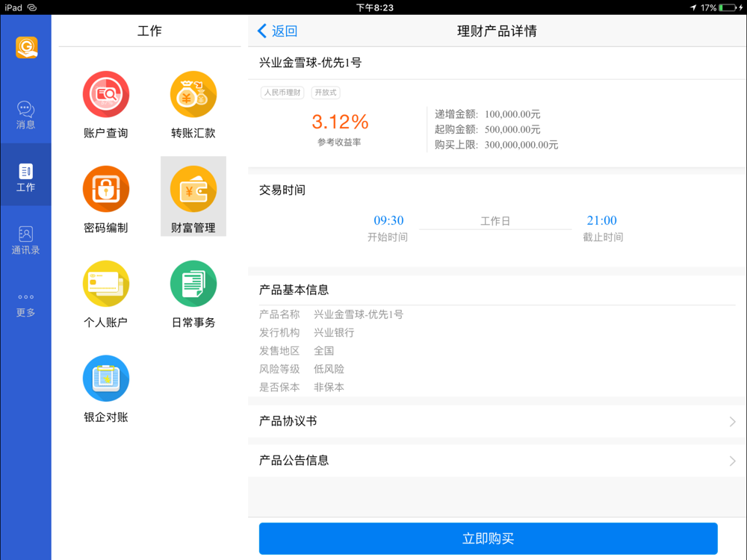747x560 pixels.
Task: Open the 更多 more tab
Action: (25, 305)
